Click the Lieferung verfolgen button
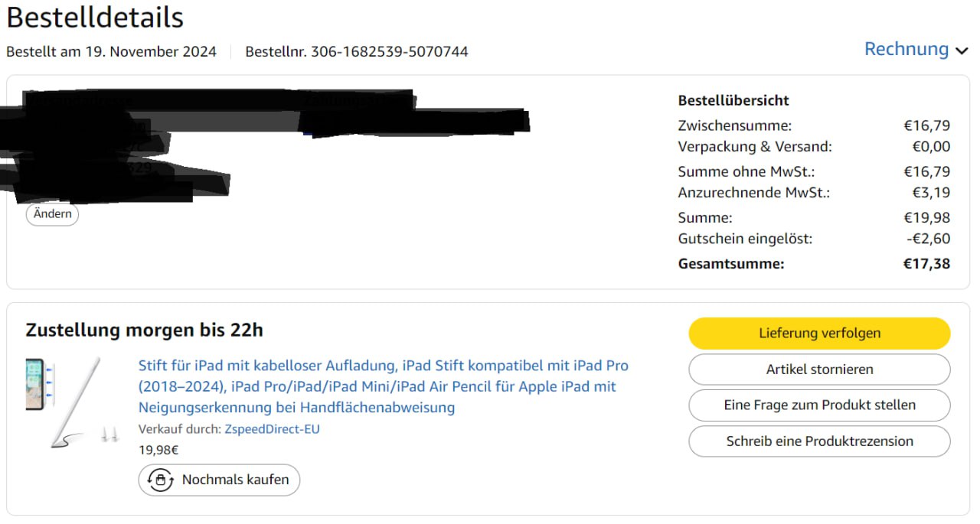980x524 pixels. (819, 334)
